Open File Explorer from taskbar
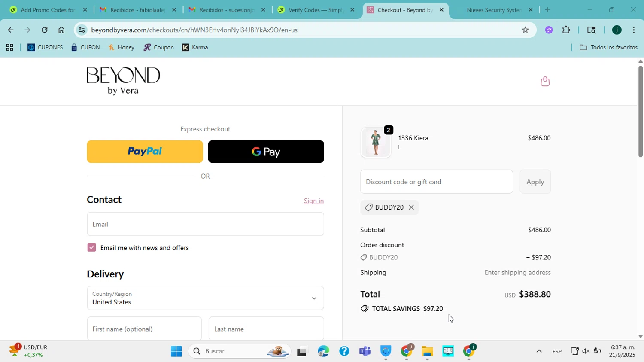Viewport: 644px width, 362px height. (x=427, y=351)
